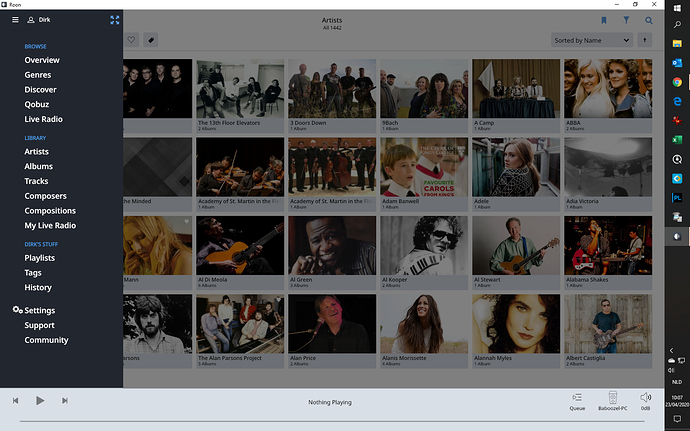This screenshot has width=690, height=431.
Task: Open the Al Di Meola artist tile
Action: 240,252
